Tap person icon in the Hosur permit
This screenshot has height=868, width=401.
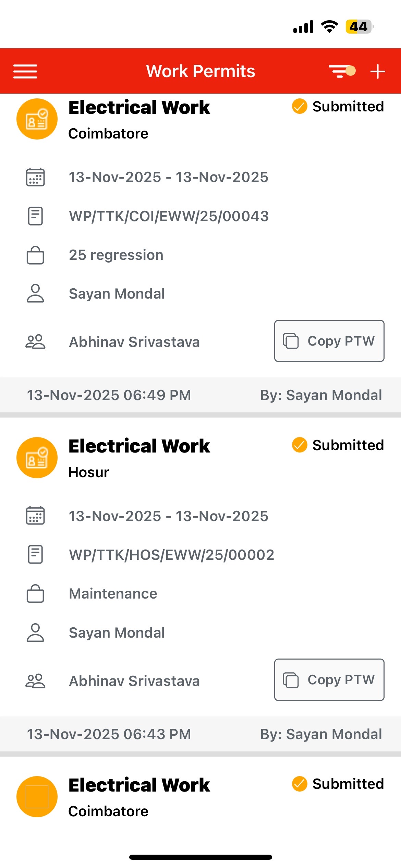35,632
